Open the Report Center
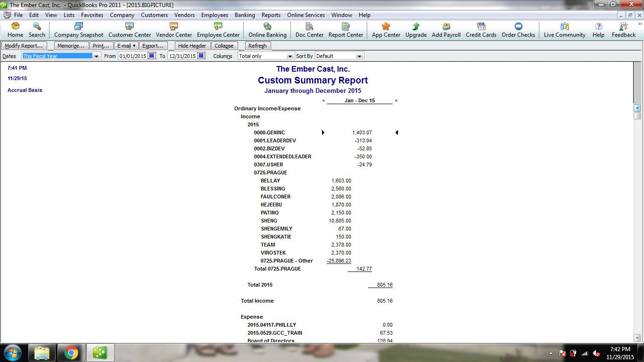Screen dimensions: 644x362 pos(346,30)
